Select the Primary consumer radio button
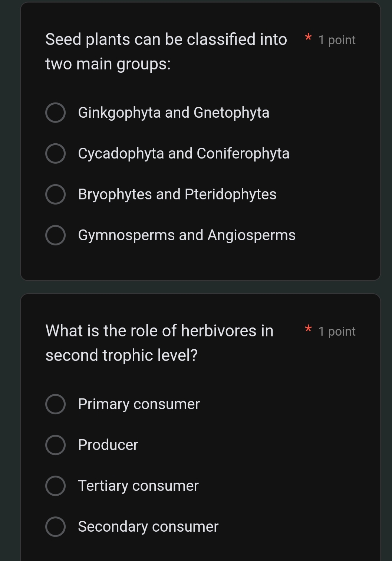 (x=56, y=404)
